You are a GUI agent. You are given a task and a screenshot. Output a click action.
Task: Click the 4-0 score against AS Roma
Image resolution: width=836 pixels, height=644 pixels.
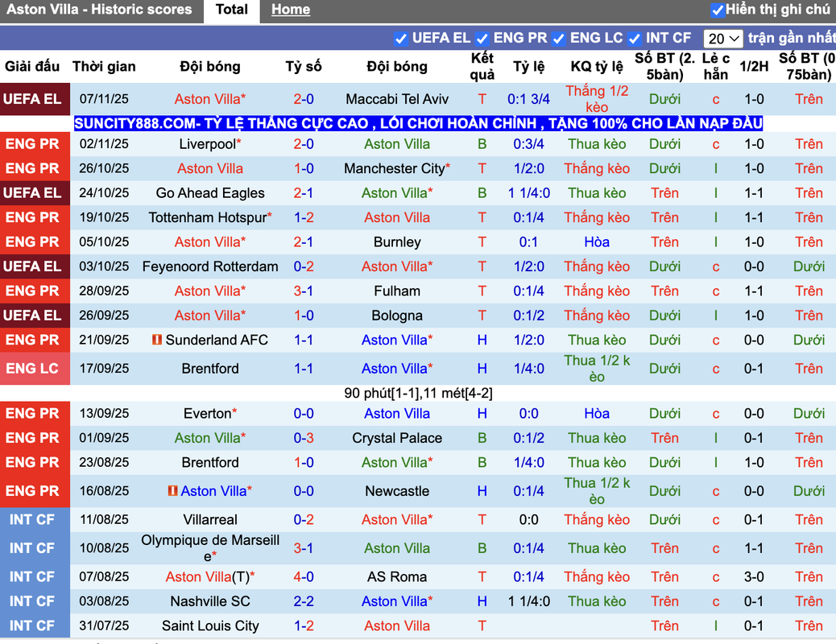[304, 577]
